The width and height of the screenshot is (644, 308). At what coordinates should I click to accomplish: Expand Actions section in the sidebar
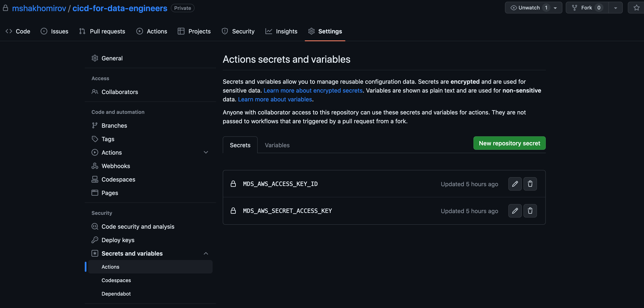206,153
